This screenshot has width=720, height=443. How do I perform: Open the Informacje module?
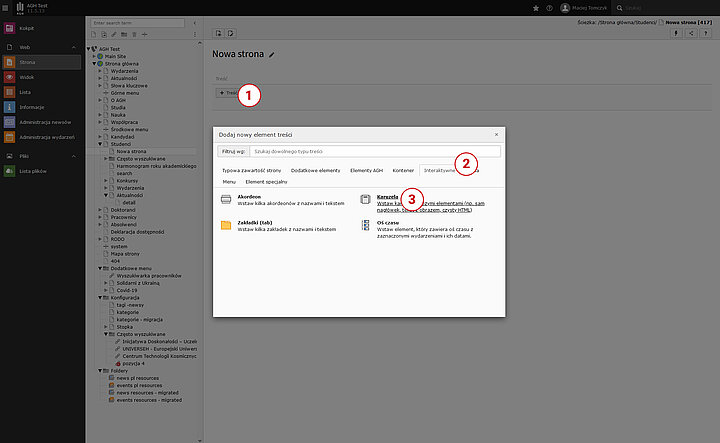(31, 106)
